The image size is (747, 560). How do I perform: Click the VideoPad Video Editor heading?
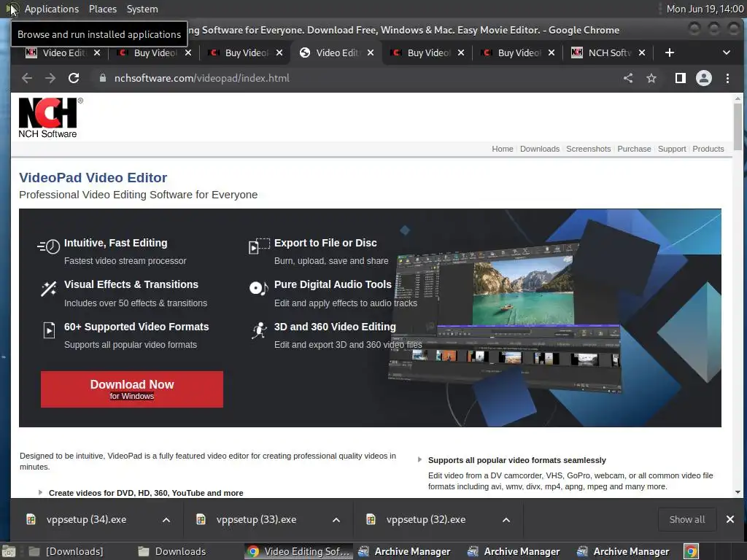pos(93,178)
